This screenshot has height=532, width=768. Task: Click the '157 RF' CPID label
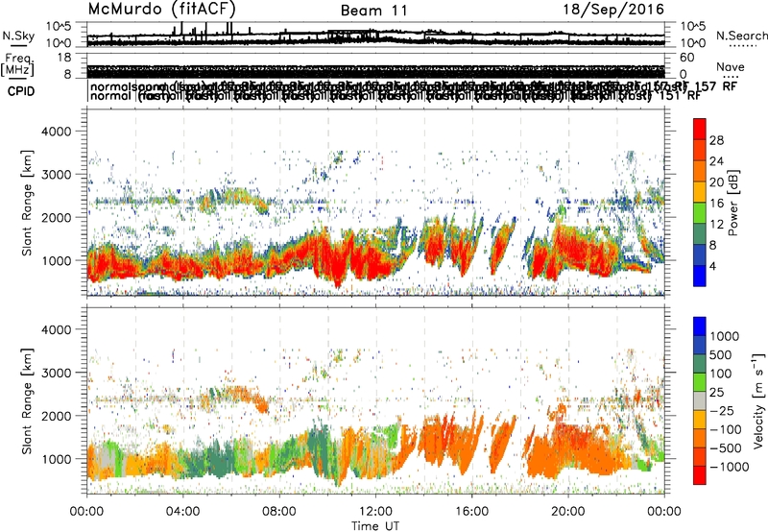point(715,86)
